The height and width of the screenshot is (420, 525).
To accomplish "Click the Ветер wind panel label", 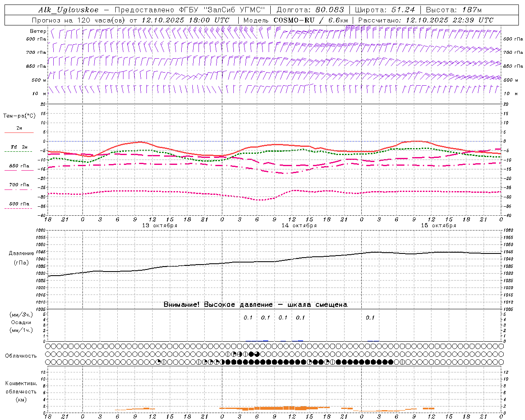I will (x=38, y=31).
